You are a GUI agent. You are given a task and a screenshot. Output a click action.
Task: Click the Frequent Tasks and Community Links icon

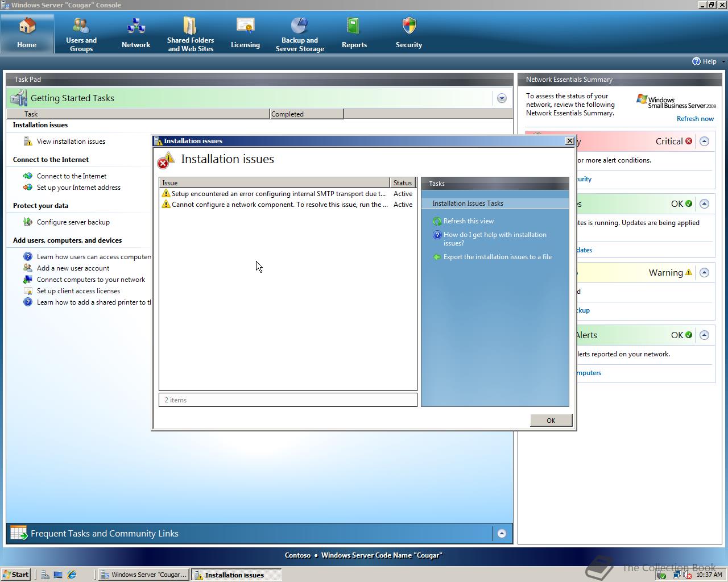pos(18,533)
